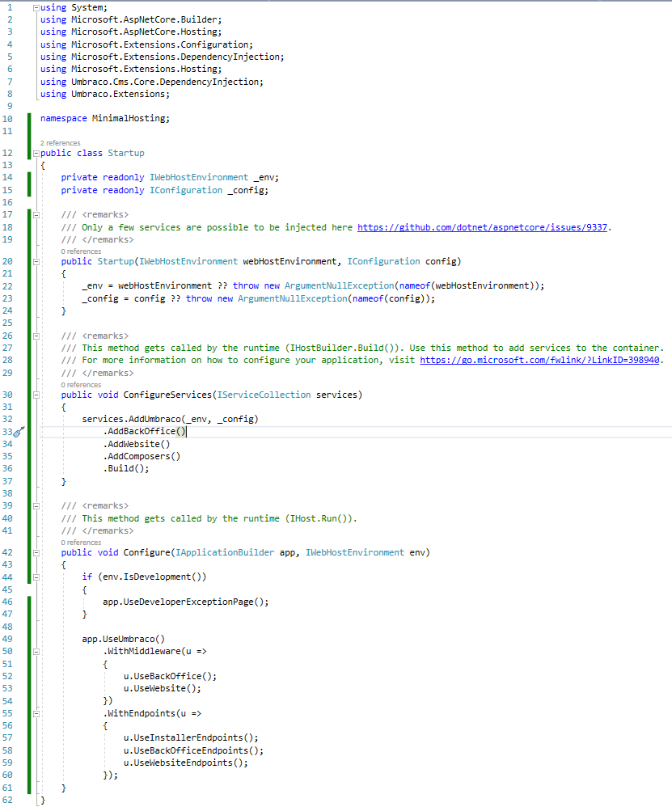Click "u.UseWebsiteEndpoints();" statement
The image size is (672, 807).
click(x=186, y=763)
